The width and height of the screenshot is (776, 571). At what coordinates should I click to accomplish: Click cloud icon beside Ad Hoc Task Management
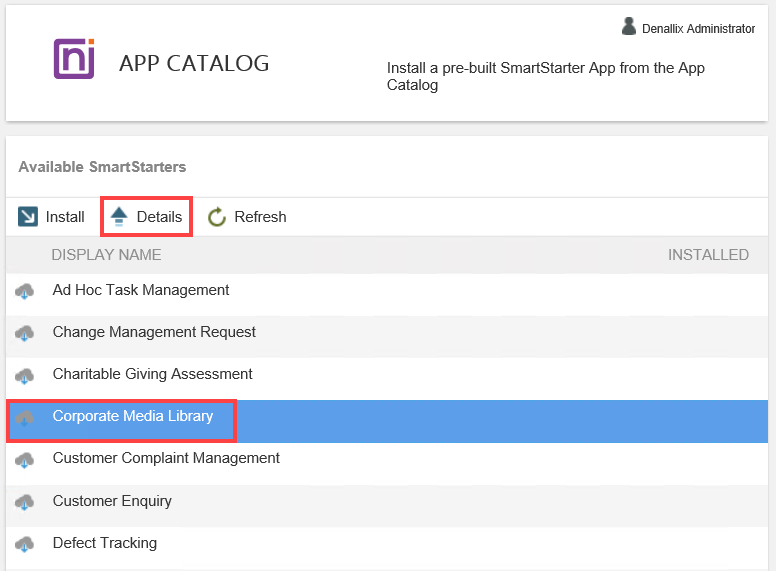25,291
